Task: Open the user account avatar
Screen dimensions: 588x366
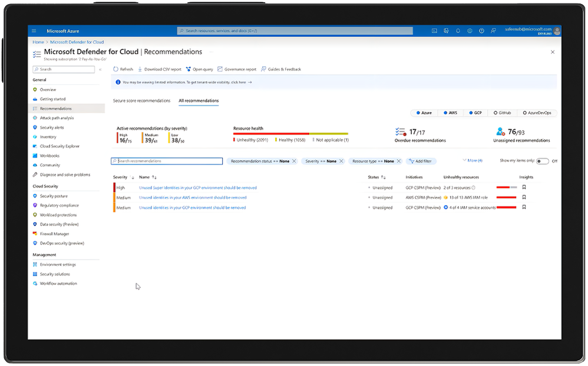Action: point(557,31)
